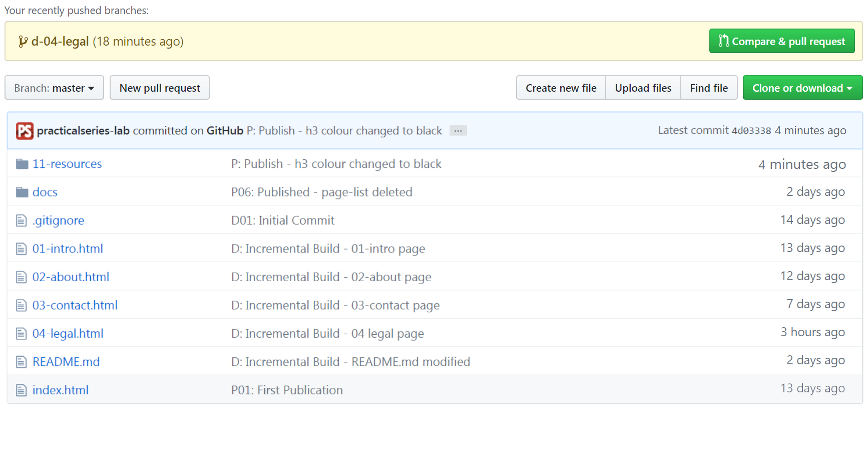Click '2 days ago' timestamp for README.md
Screen dimensions: 868x451
click(x=816, y=360)
